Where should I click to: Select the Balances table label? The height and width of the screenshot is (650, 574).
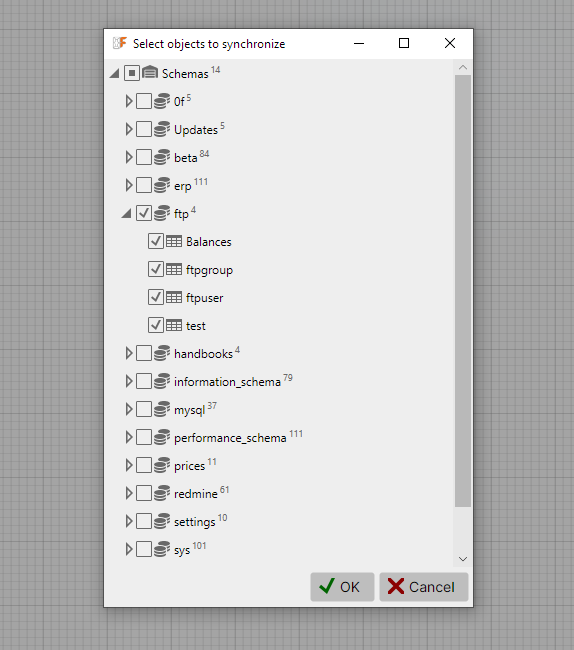[x=208, y=242]
